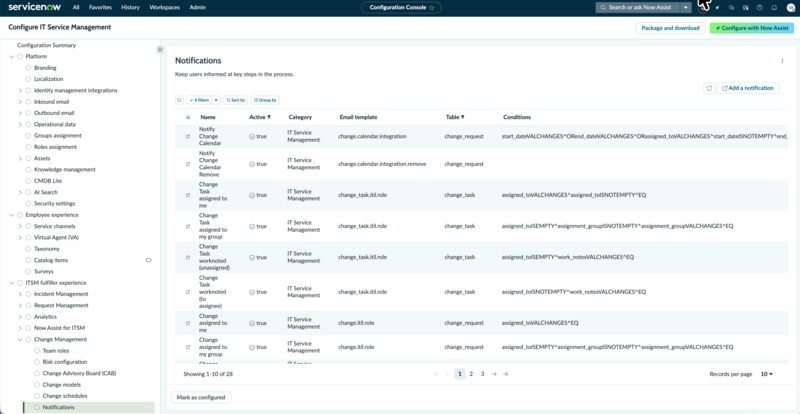
Task: Click the 4 filters button
Action: coord(199,101)
